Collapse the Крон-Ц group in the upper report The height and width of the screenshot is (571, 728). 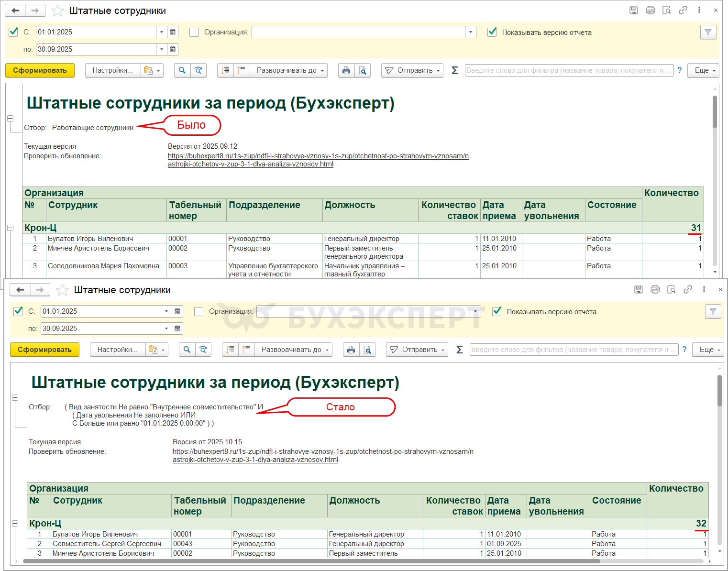pos(10,228)
